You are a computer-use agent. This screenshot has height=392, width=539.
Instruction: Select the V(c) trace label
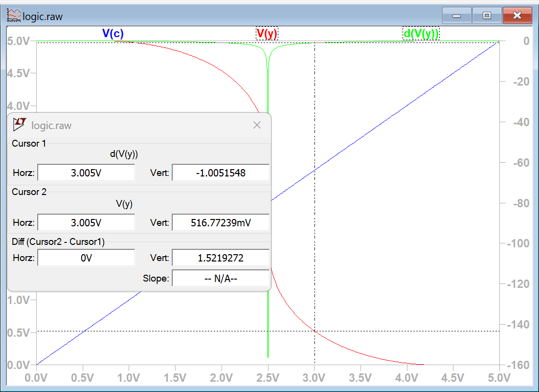coord(113,33)
